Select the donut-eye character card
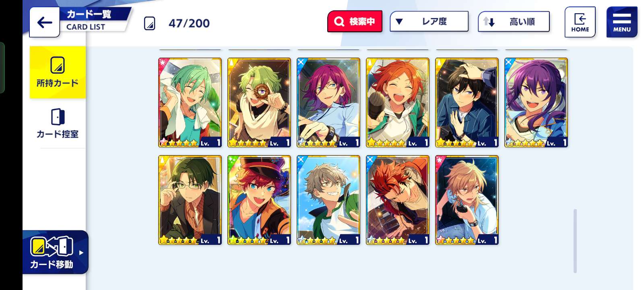Viewport: 644px width, 290px height. (x=259, y=103)
